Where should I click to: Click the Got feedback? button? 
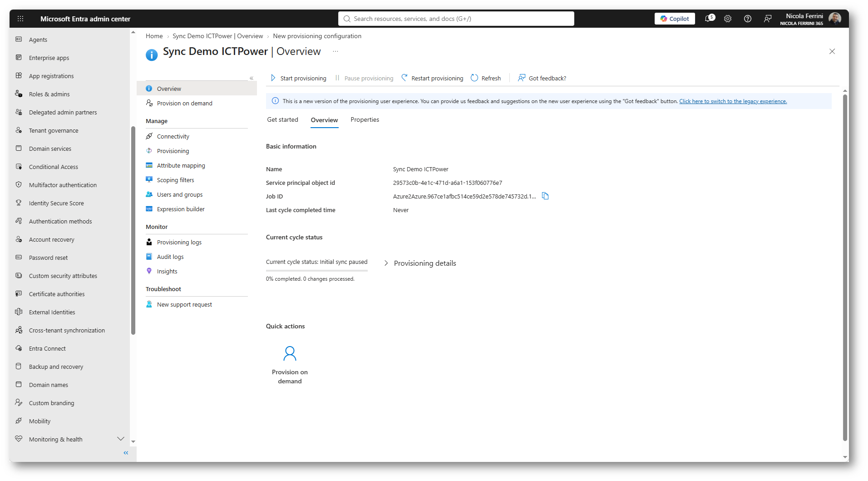click(542, 78)
